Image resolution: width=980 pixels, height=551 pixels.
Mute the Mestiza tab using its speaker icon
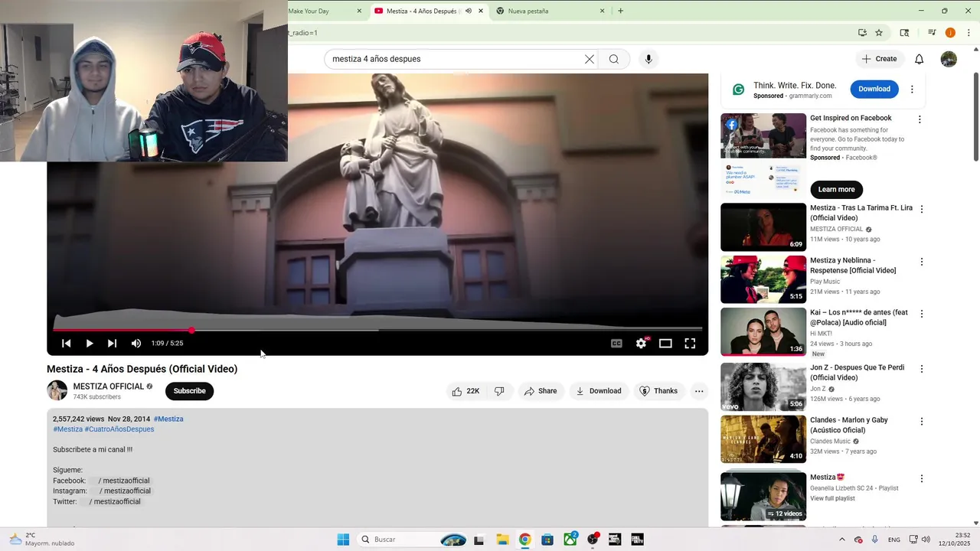469,11
